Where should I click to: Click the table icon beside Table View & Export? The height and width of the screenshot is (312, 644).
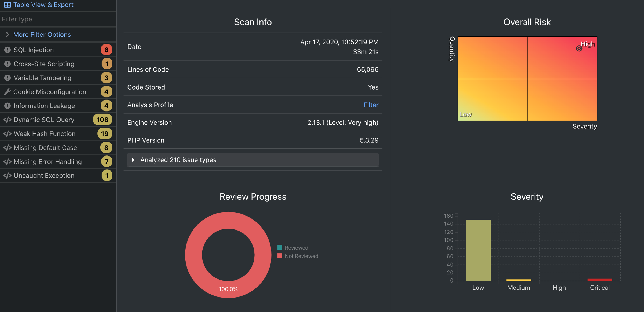(x=7, y=5)
